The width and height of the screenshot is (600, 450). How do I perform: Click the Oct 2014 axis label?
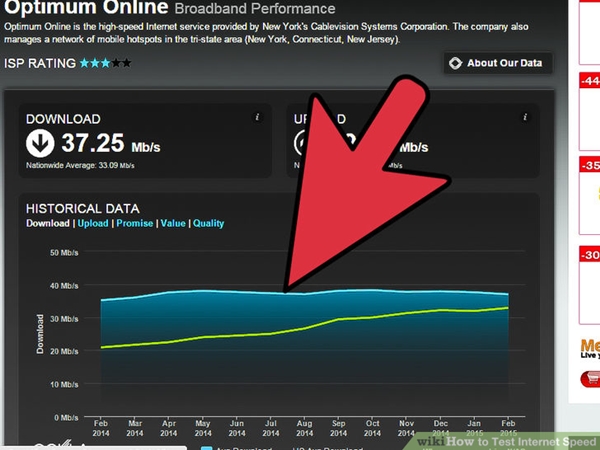372,428
